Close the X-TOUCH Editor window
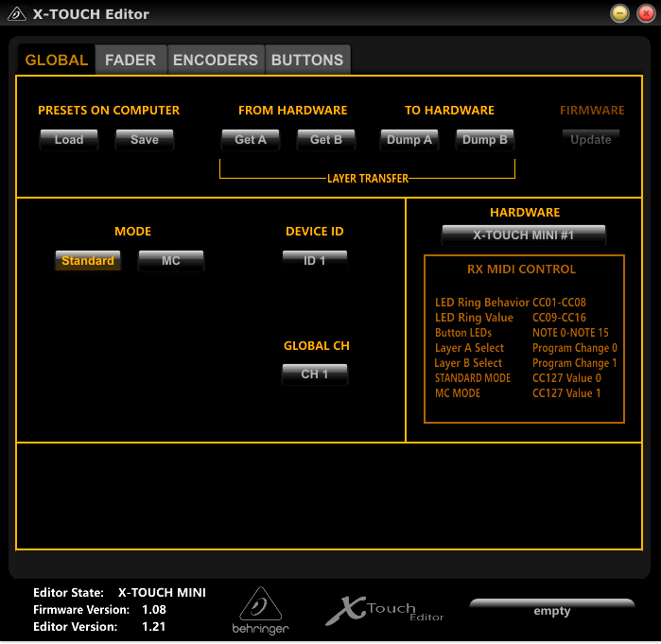This screenshot has height=644, width=661. pos(646,13)
